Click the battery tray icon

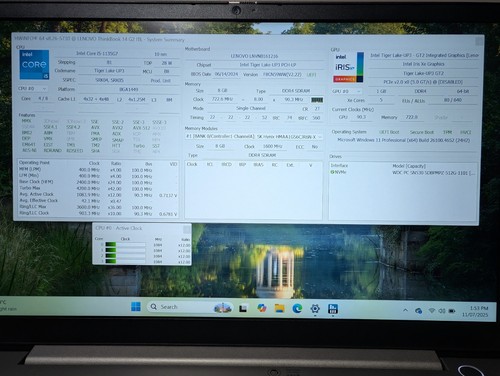pyautogui.click(x=452, y=311)
